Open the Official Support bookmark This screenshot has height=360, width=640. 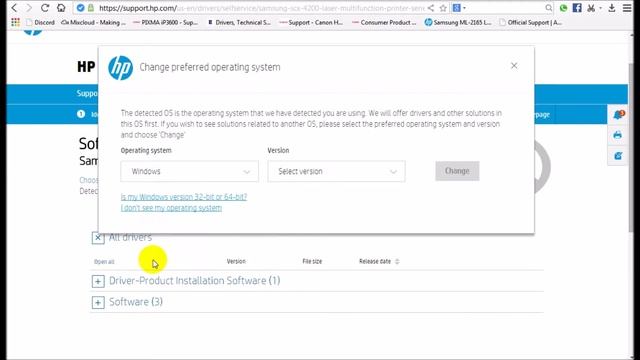pos(530,22)
